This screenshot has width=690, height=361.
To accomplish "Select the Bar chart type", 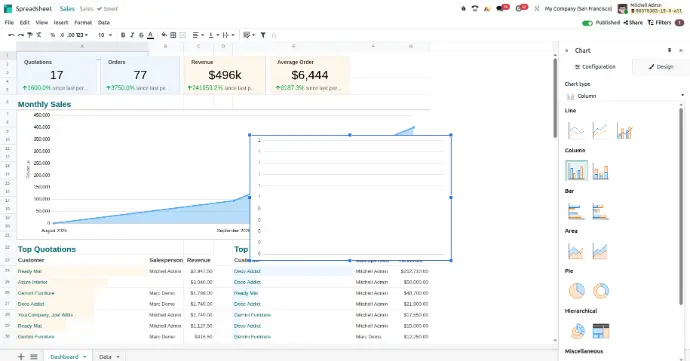I will tap(576, 211).
